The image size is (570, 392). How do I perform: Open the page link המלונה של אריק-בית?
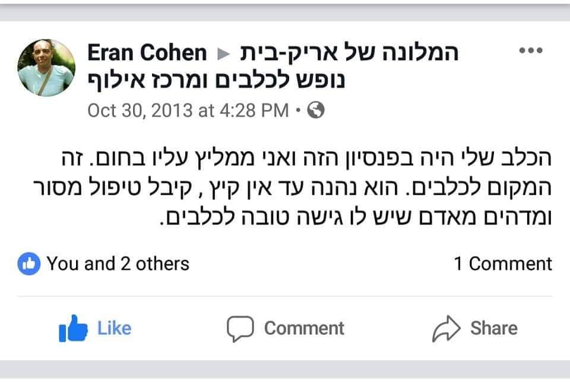(349, 53)
